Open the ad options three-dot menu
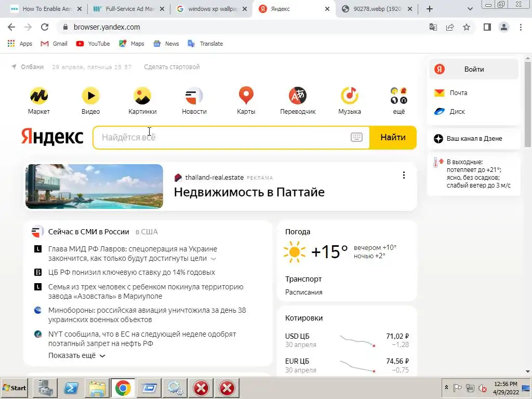 tap(404, 175)
